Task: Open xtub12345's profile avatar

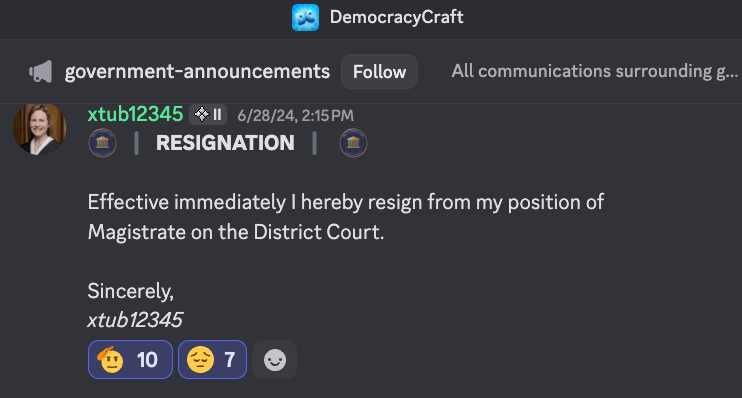Action: point(39,129)
